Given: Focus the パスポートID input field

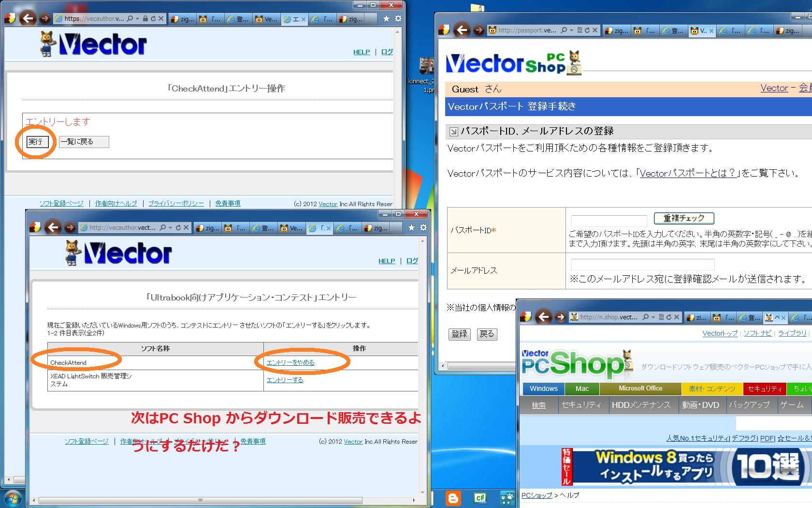Looking at the screenshot, I should pyautogui.click(x=609, y=221).
